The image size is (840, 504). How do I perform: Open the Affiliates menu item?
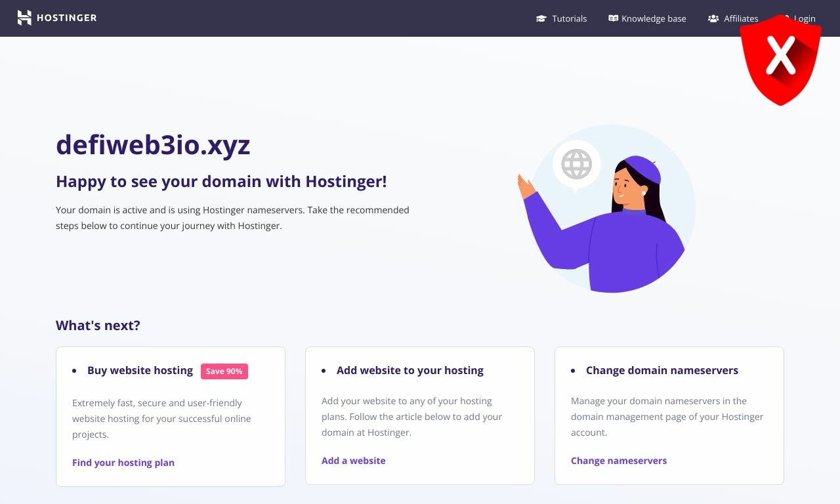[x=733, y=18]
